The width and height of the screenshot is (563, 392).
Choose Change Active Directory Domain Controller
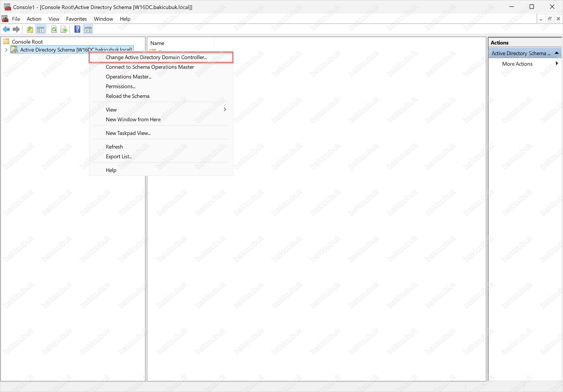point(161,57)
